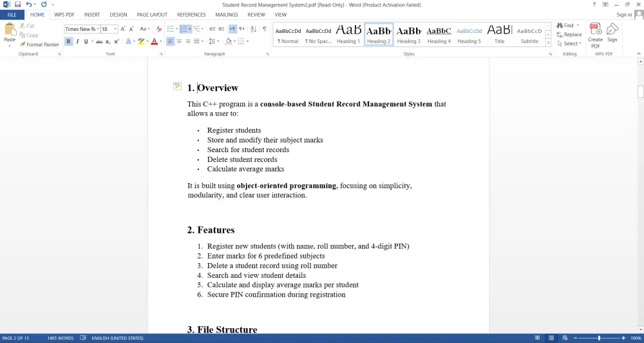This screenshot has width=644, height=343.
Task: Toggle left-to-right text direction
Action: pos(232,29)
